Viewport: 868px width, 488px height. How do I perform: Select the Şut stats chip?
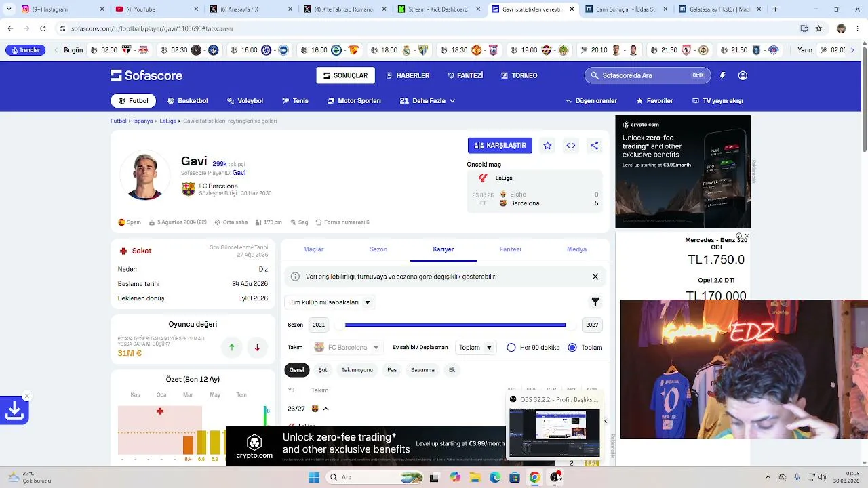(323, 370)
